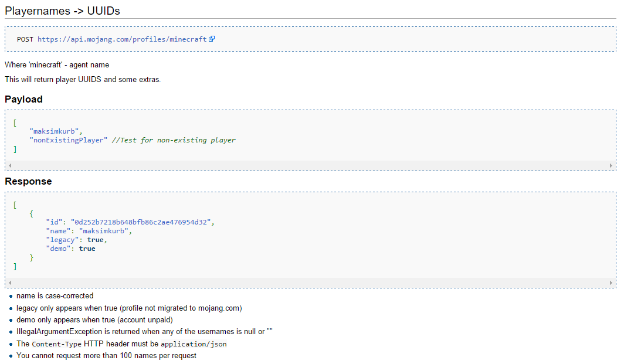Image resolution: width=624 pixels, height=364 pixels.
Task: Click left scroll arrow in Payload code block
Action: tap(10, 166)
